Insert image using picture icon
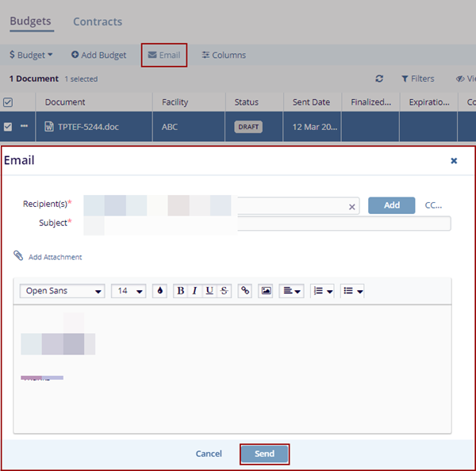The image size is (476, 471). [x=267, y=291]
